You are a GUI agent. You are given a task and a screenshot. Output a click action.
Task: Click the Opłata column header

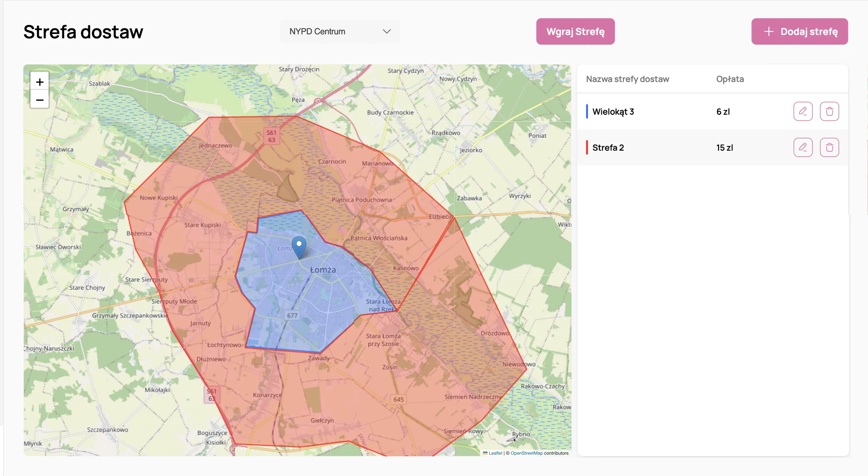[730, 79]
